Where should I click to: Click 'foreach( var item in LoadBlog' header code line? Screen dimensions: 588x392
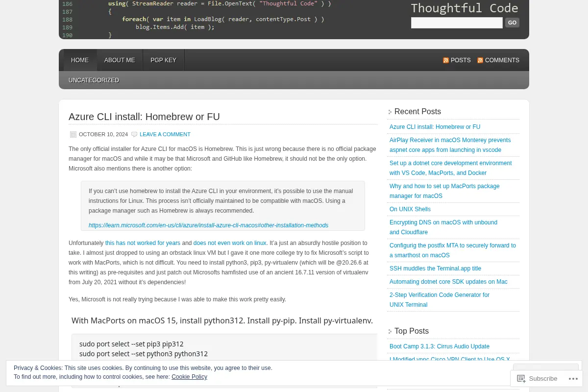coord(223,19)
